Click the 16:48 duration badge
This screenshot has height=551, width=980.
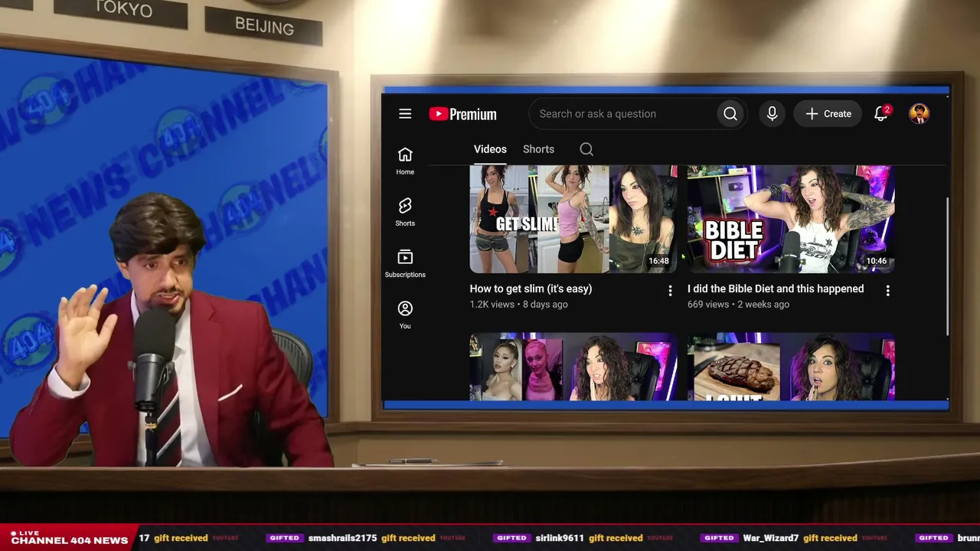658,261
